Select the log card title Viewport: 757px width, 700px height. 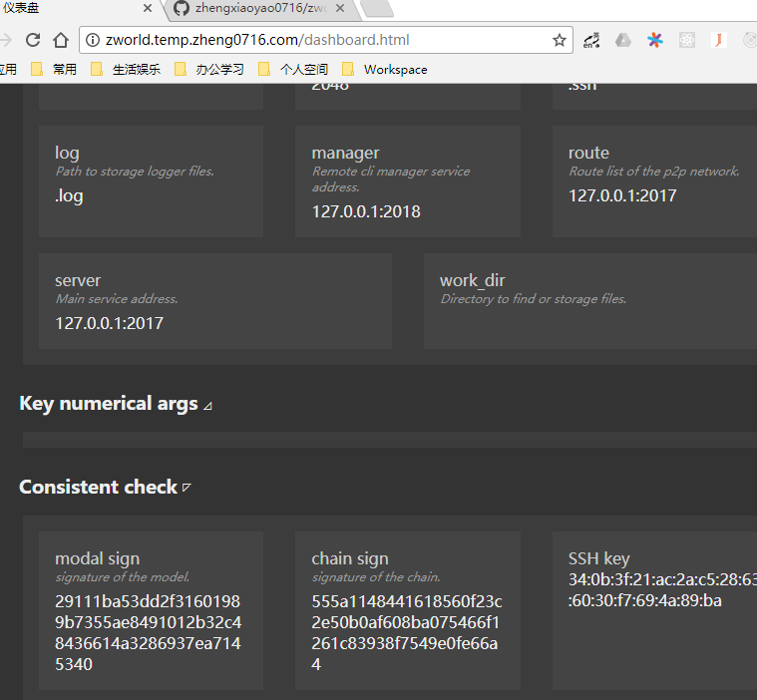point(67,154)
